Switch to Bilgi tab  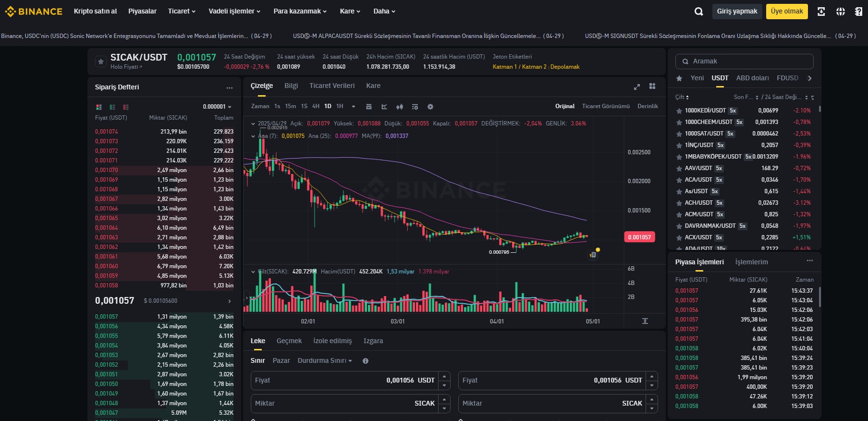tap(291, 86)
